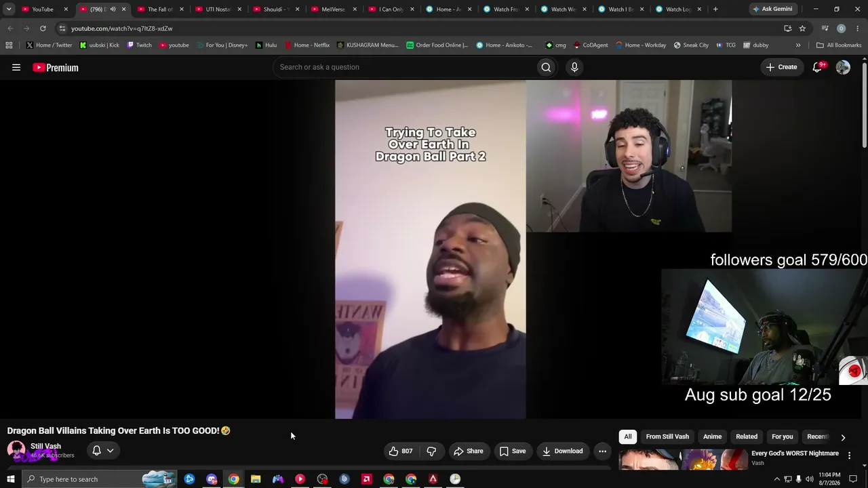This screenshot has height=488, width=868.
Task: Open the uubski | Kick bookmark
Action: (99, 45)
